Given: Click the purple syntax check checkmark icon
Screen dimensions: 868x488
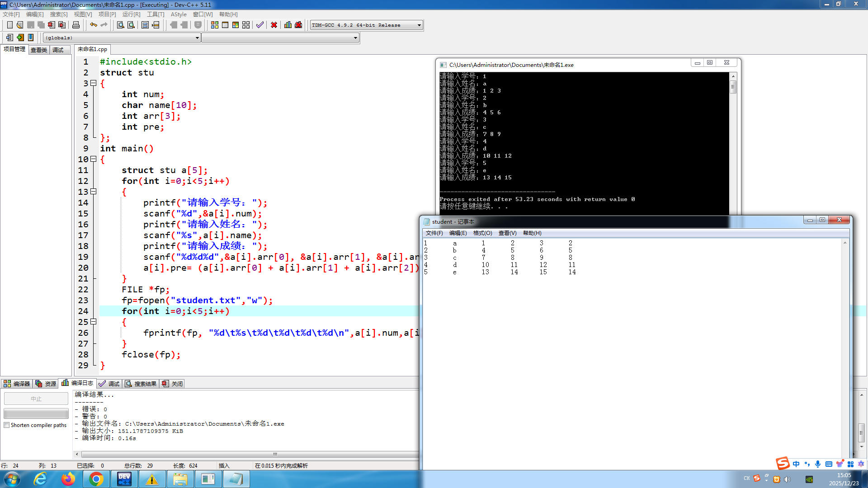Looking at the screenshot, I should pos(259,25).
